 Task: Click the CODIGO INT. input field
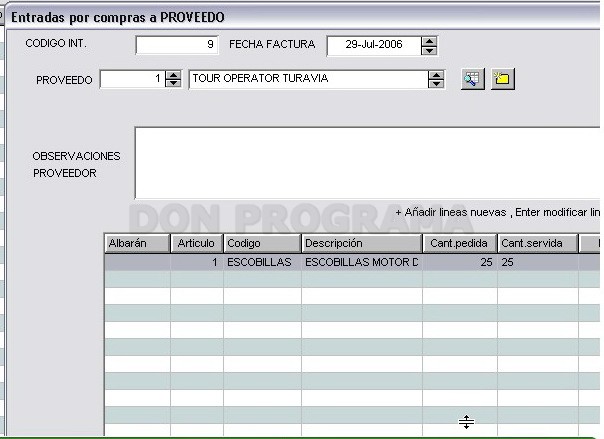pyautogui.click(x=177, y=45)
